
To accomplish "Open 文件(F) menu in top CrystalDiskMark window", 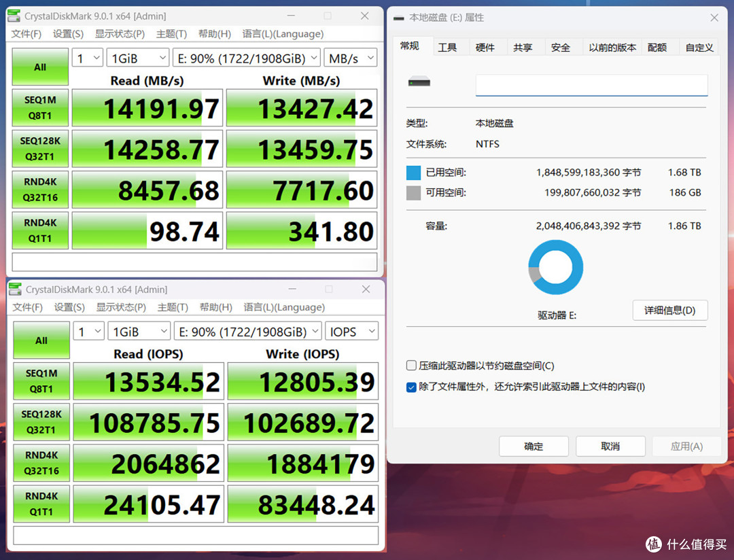I will [27, 34].
